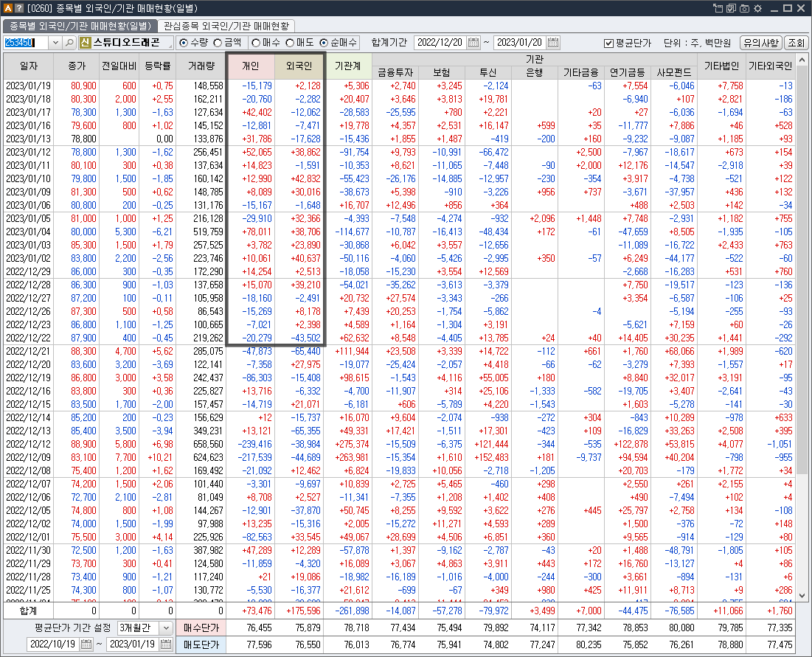Click the 금융투자 column header
The image size is (812, 657).
pyautogui.click(x=395, y=72)
